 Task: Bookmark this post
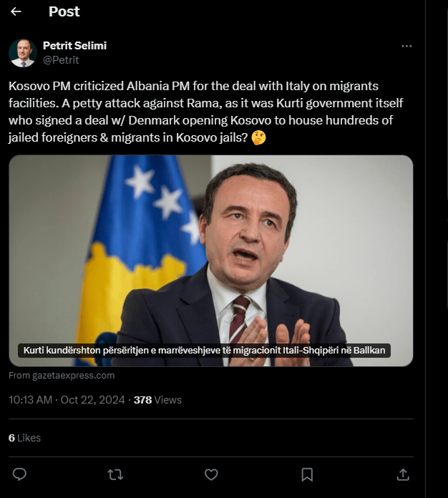pyautogui.click(x=307, y=474)
